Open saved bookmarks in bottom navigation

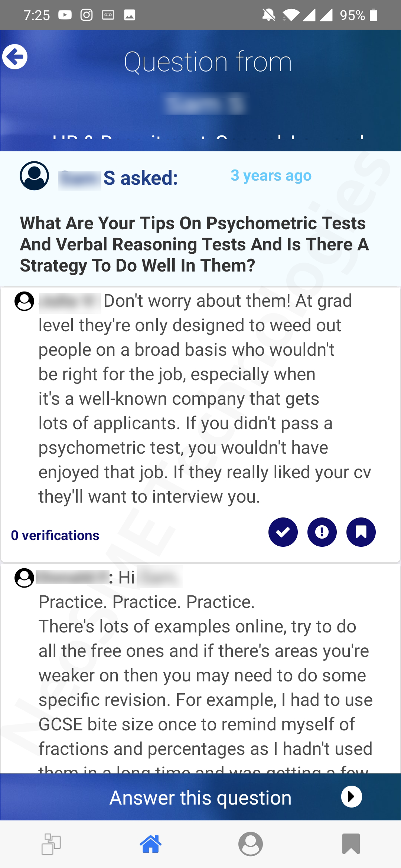tap(351, 844)
